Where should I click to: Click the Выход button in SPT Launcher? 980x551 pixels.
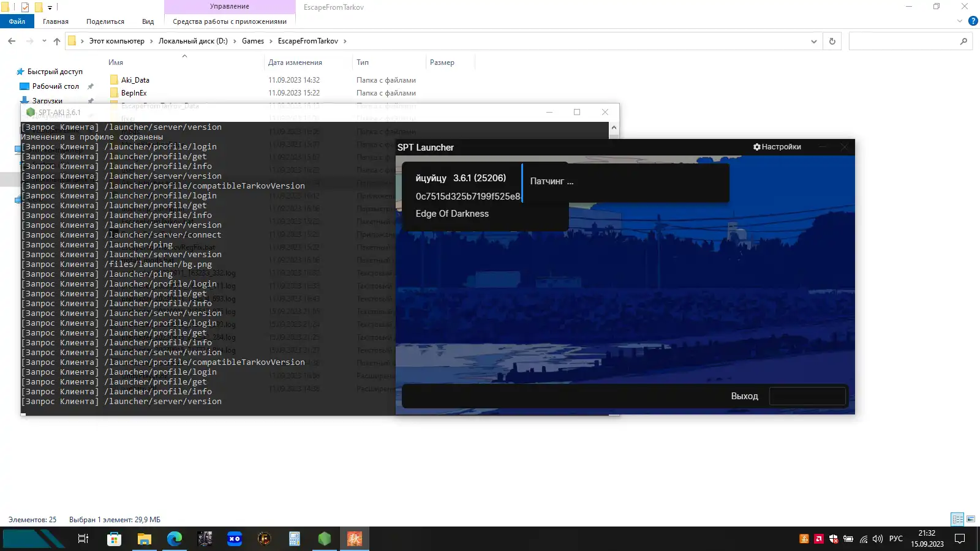[x=744, y=396]
